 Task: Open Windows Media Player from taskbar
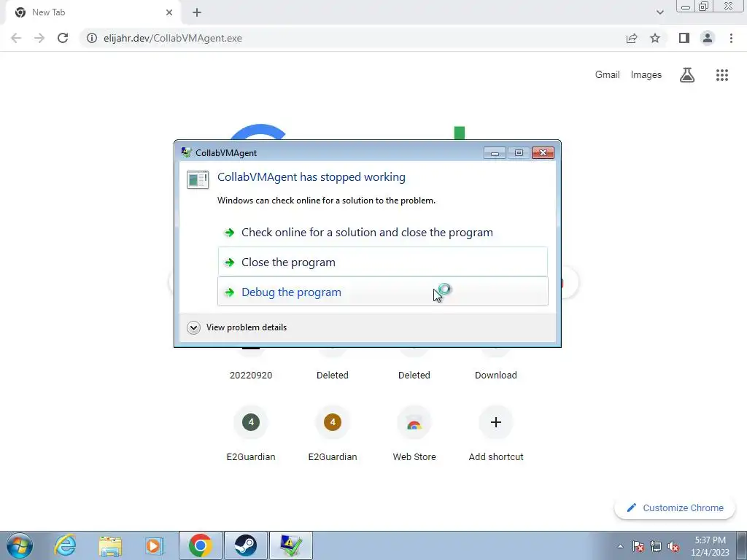(x=155, y=545)
